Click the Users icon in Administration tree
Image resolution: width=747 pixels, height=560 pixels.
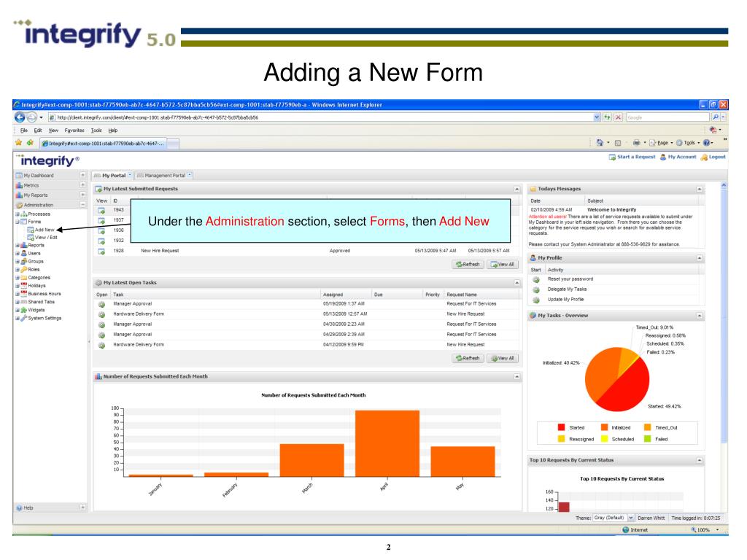(x=24, y=253)
